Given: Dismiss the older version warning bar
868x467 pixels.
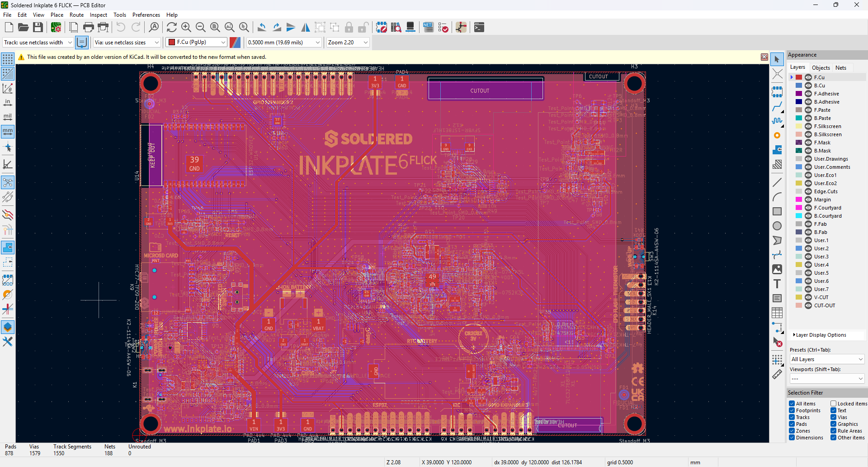Looking at the screenshot, I should tap(764, 57).
